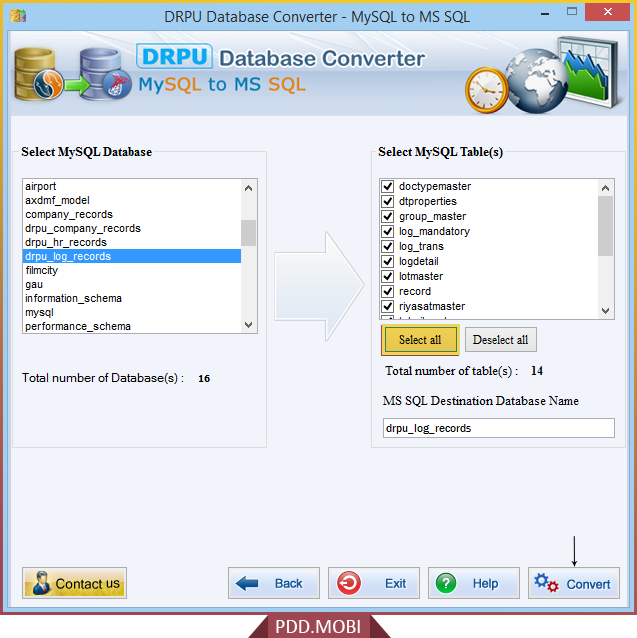Click the logdetail table name
This screenshot has width=637, height=638.
pos(419,261)
